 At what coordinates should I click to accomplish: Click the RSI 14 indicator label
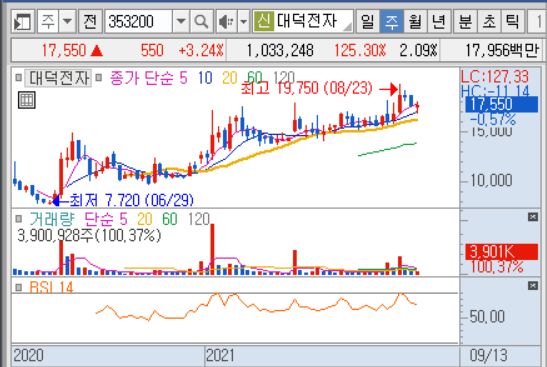point(51,287)
